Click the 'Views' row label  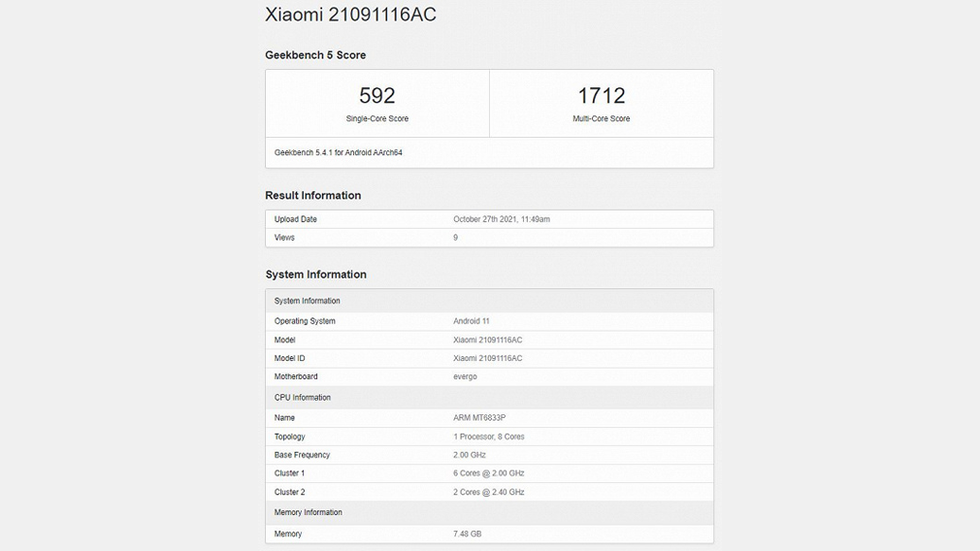[284, 238]
